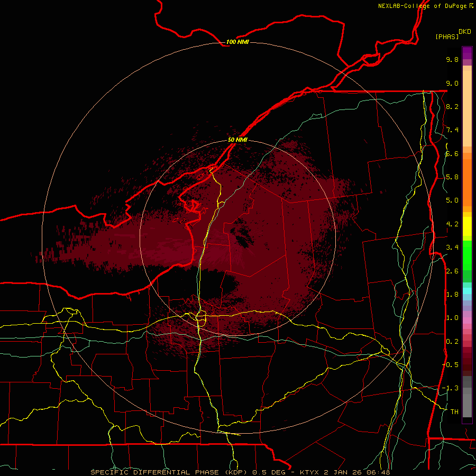
Task: Click the 5.8 scale value
Action: point(452,177)
